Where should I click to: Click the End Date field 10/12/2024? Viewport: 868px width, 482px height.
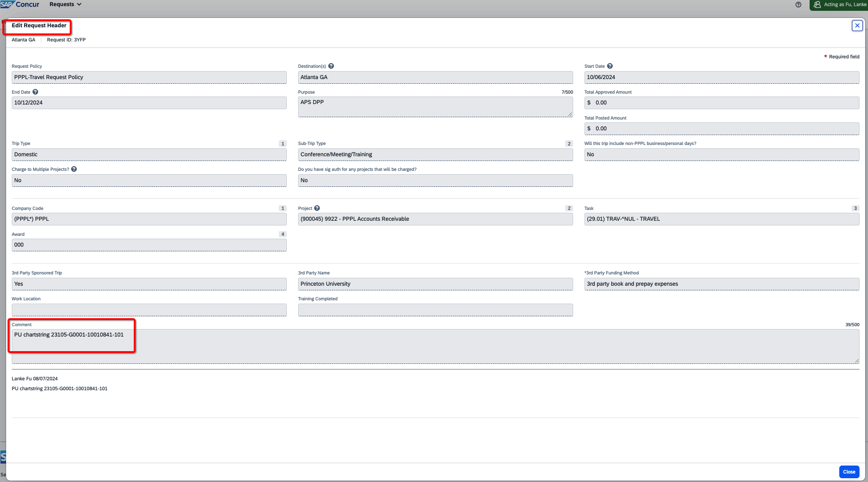[149, 103]
